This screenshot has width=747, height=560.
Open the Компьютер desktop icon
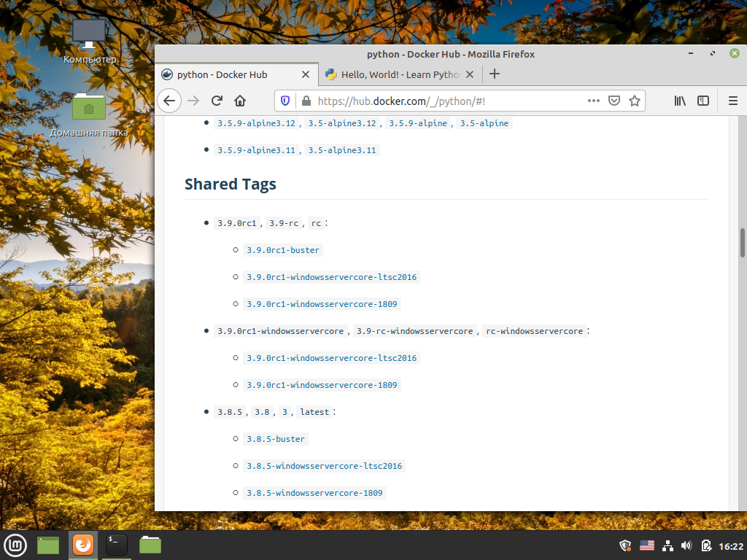[x=89, y=42]
